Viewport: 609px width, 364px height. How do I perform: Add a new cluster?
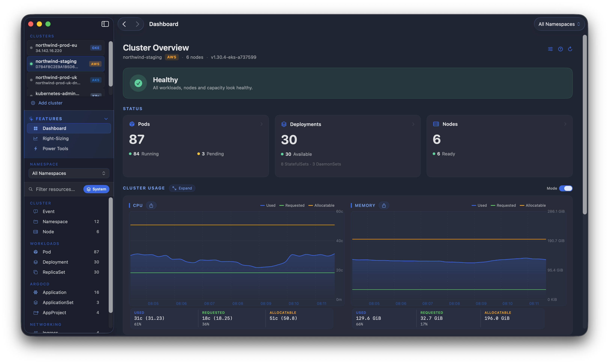[47, 103]
